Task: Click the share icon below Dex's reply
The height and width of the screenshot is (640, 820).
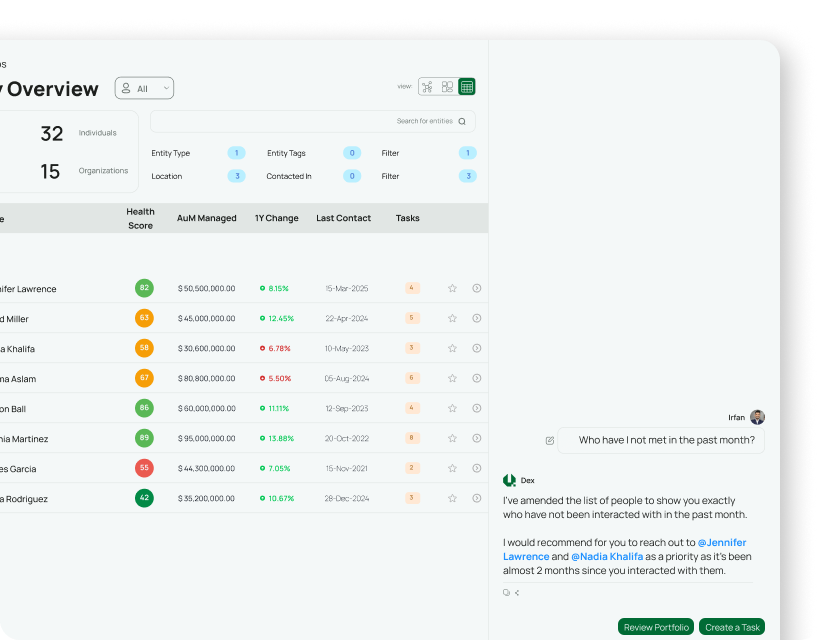Action: click(x=517, y=593)
